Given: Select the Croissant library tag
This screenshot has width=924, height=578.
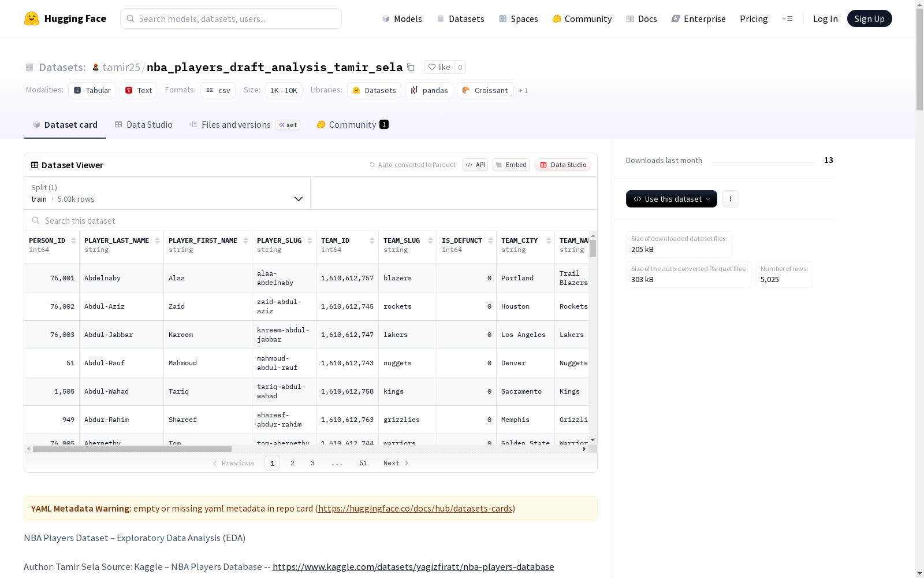Looking at the screenshot, I should [x=485, y=90].
